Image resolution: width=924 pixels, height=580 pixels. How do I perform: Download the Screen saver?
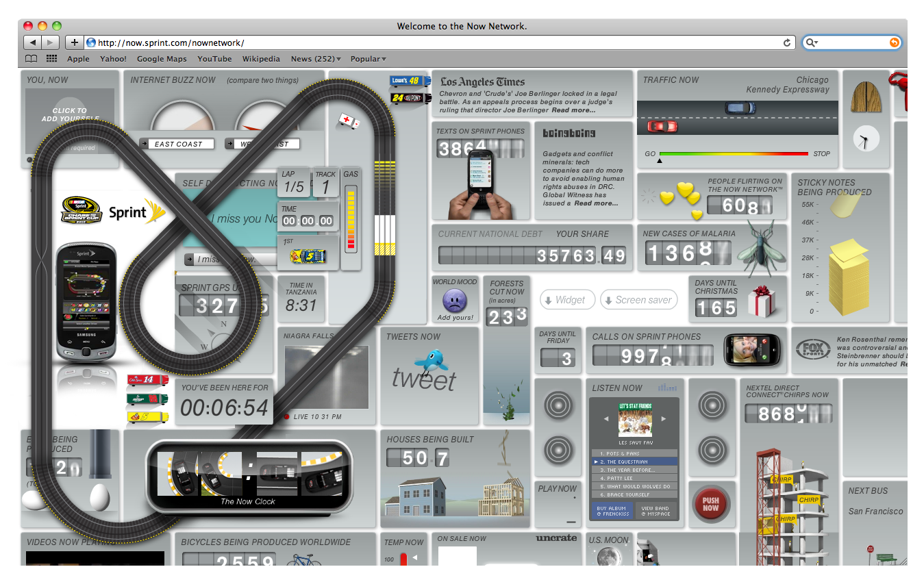click(x=638, y=300)
